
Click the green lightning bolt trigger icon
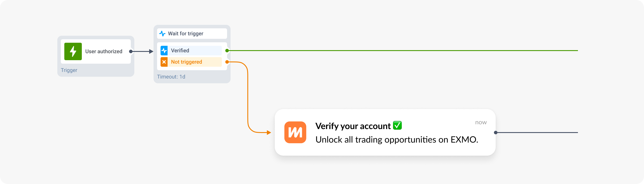pos(73,51)
